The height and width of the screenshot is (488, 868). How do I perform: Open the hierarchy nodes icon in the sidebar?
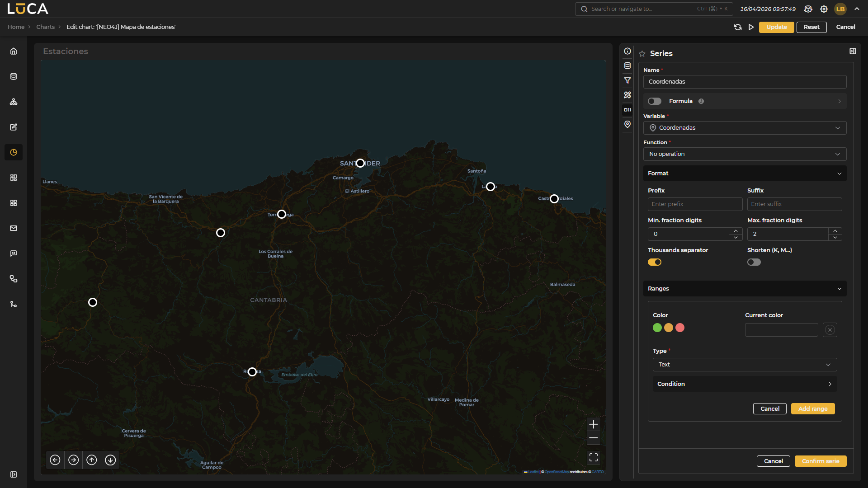pyautogui.click(x=14, y=102)
